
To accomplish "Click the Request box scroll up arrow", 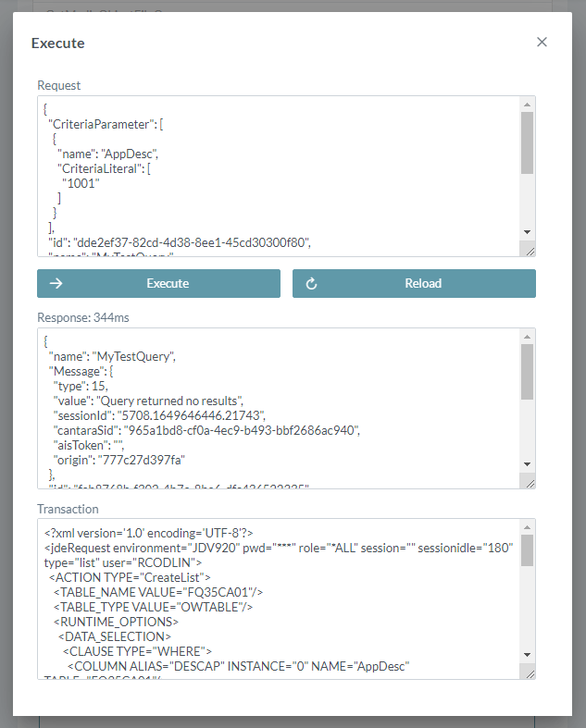I will 527,104.
